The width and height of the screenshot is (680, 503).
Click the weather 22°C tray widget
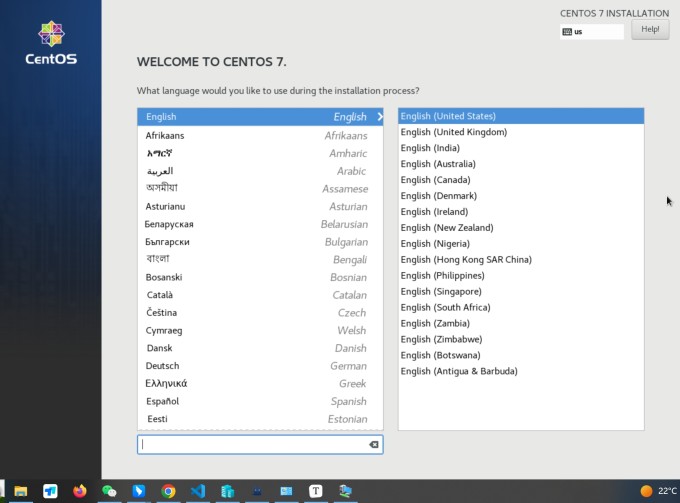click(658, 491)
